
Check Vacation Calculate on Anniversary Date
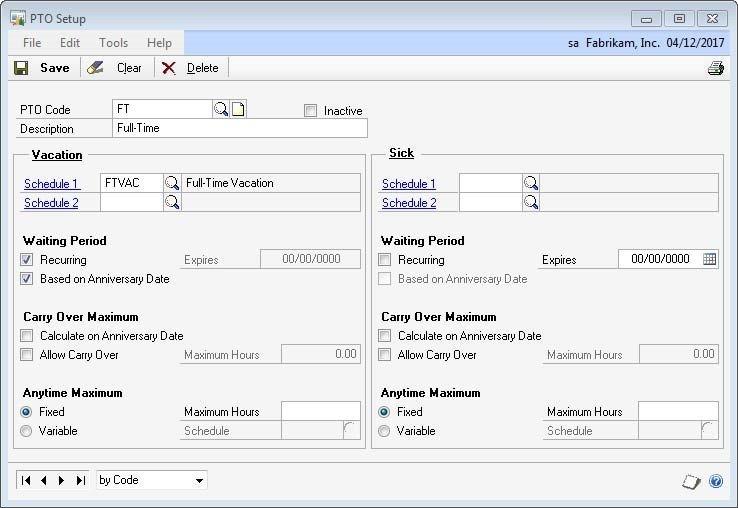26,336
